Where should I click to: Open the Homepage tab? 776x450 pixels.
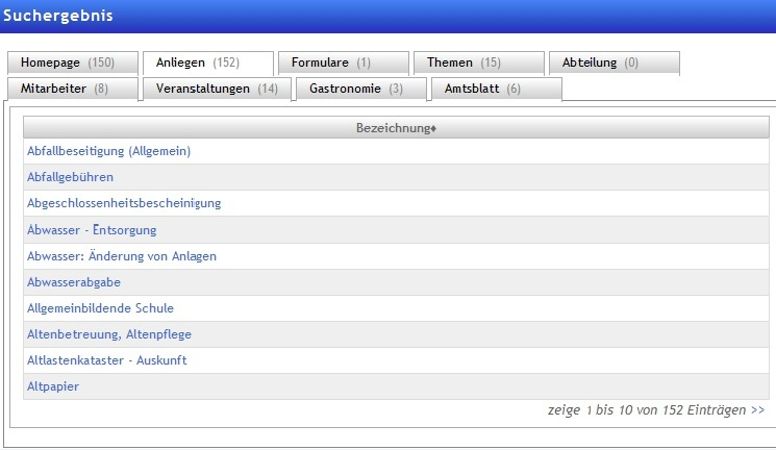point(68,63)
